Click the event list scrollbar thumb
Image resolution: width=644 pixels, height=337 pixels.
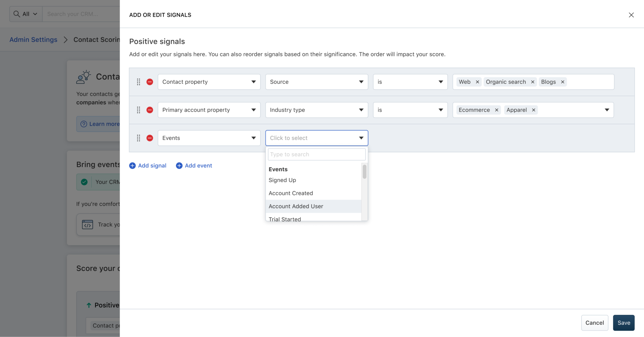coord(365,172)
